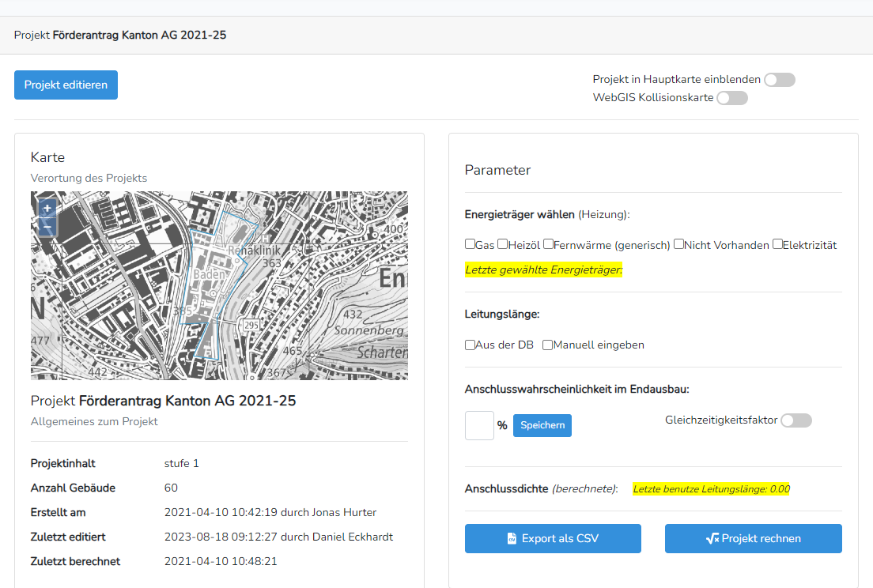
Task: Enable Projekt in Hauptkarte einblenden
Action: pos(779,79)
